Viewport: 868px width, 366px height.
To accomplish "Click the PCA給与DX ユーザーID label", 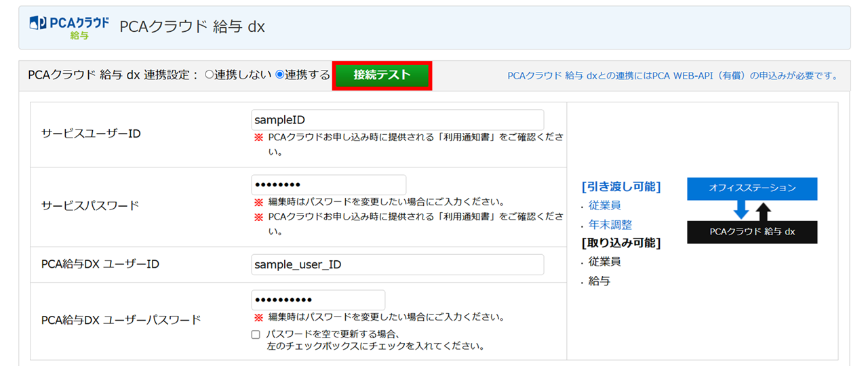I will pyautogui.click(x=100, y=264).
